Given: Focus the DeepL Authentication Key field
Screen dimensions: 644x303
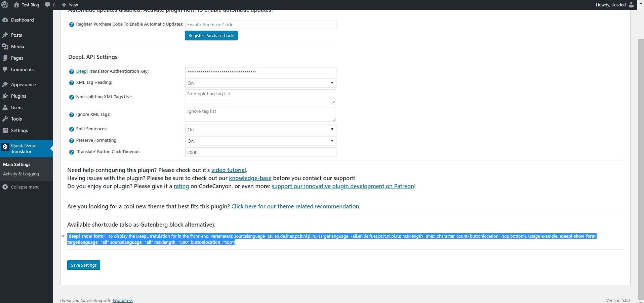Looking at the screenshot, I should [x=260, y=71].
